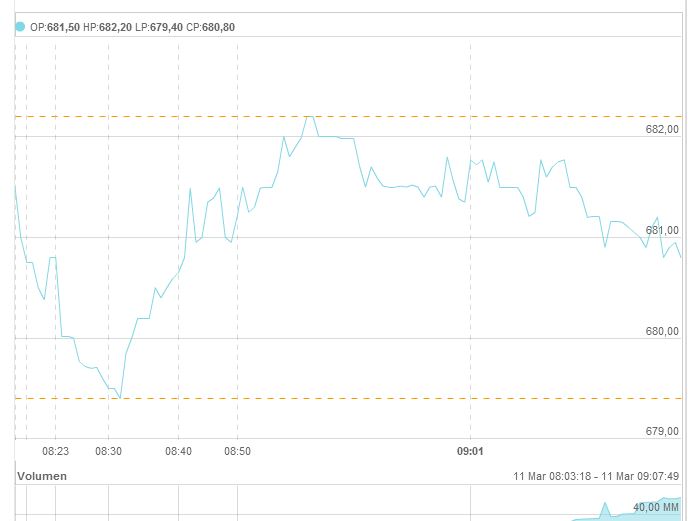Click the chart's lowest point on lower dashed line

[x=120, y=398]
